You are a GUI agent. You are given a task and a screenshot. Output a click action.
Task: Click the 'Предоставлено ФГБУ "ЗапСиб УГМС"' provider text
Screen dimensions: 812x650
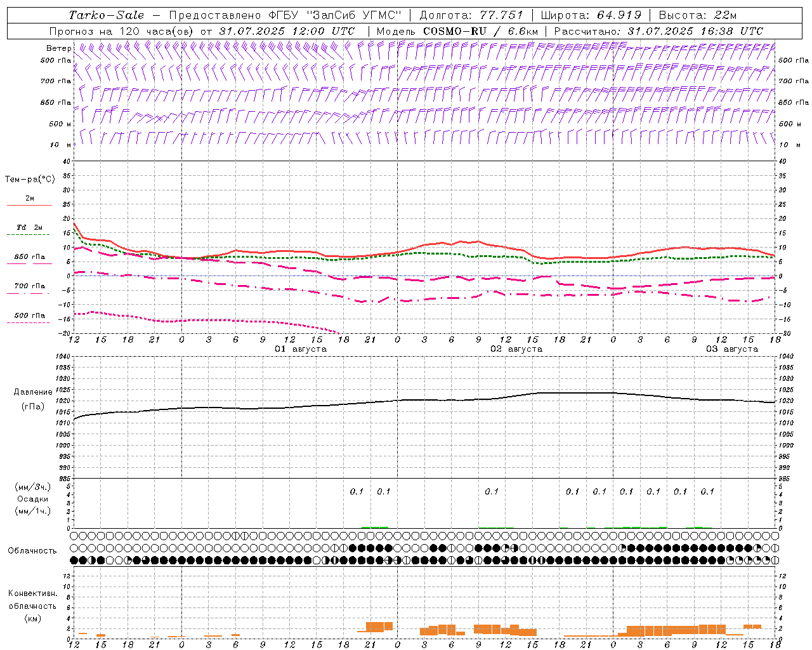coord(285,15)
